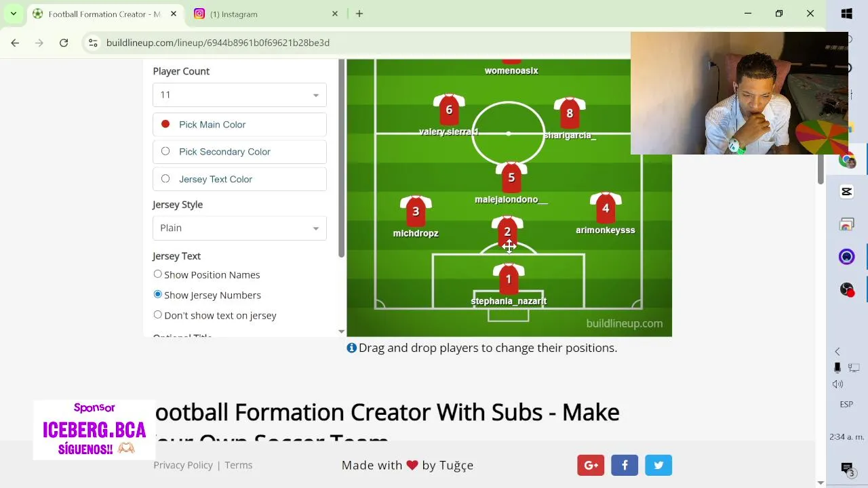Click the Player Count label

[181, 71]
